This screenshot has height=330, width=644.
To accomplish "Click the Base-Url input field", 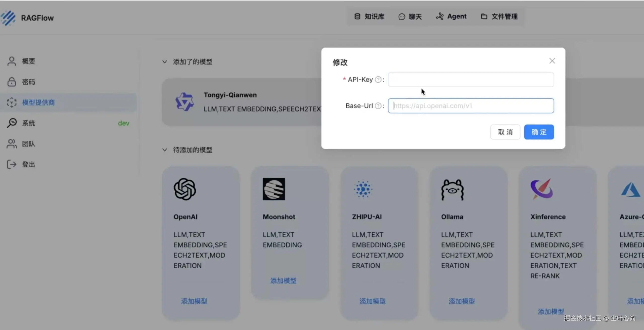I will (471, 106).
